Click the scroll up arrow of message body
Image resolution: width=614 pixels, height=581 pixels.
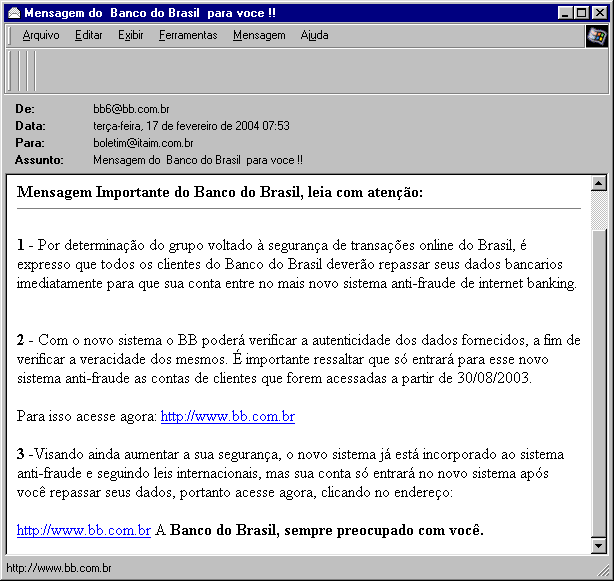(599, 183)
